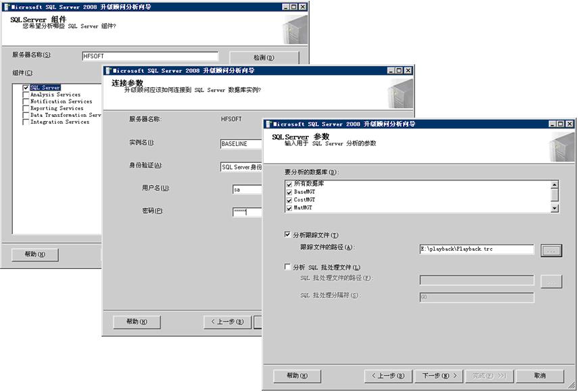Select the CostMGT label in database list
Screen dimensions: 578x392
click(x=304, y=200)
